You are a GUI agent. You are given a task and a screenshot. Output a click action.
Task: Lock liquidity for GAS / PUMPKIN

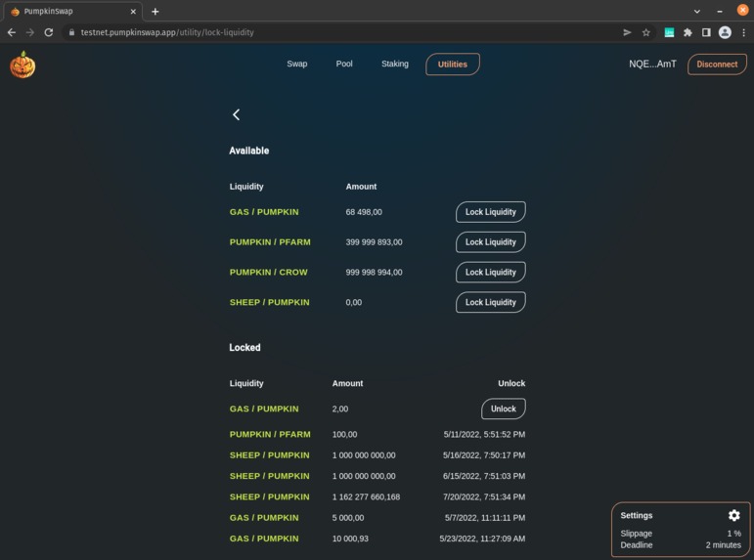pyautogui.click(x=490, y=212)
